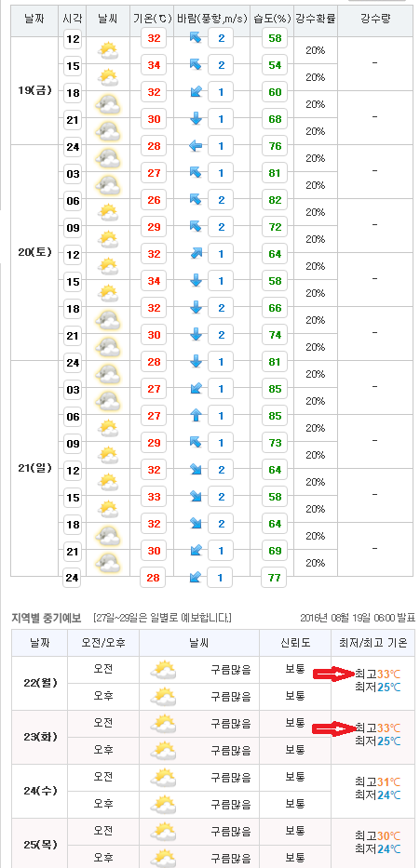Select the cloudy icon for 25(목) 오전

(x=164, y=832)
